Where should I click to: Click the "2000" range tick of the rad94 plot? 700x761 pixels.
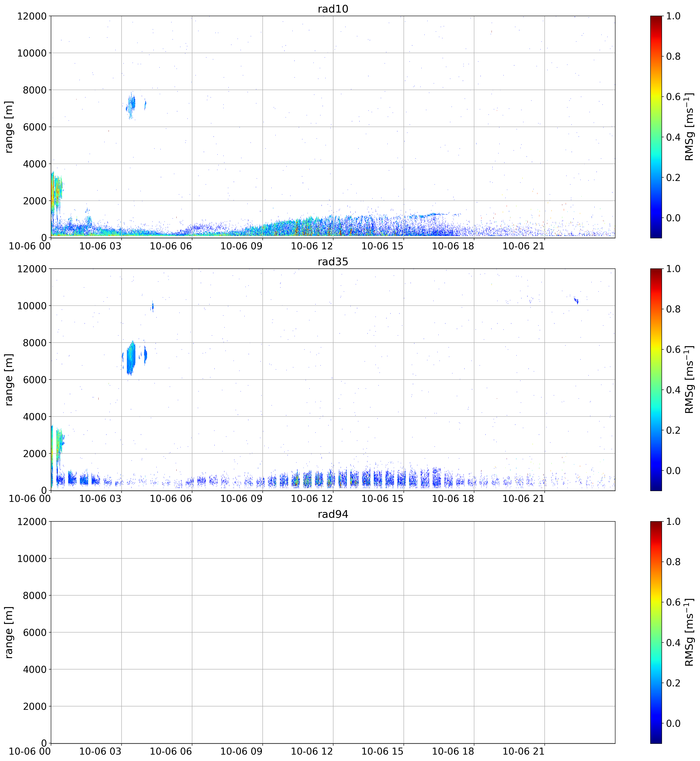point(35,706)
